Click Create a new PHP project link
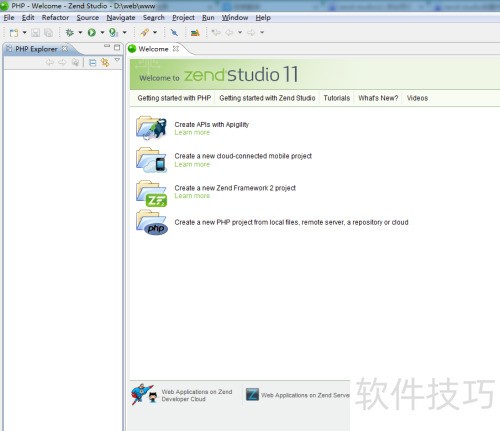The image size is (500, 431). coord(291,222)
